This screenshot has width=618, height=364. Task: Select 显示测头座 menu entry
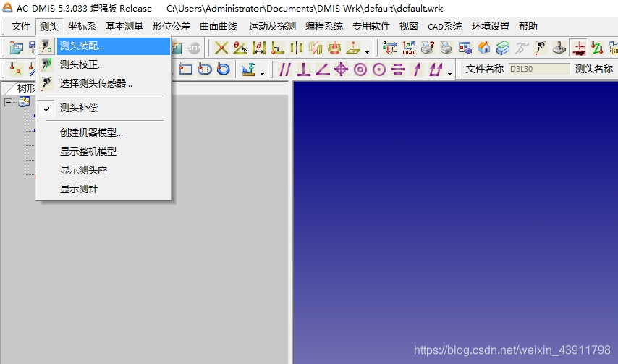[104, 170]
